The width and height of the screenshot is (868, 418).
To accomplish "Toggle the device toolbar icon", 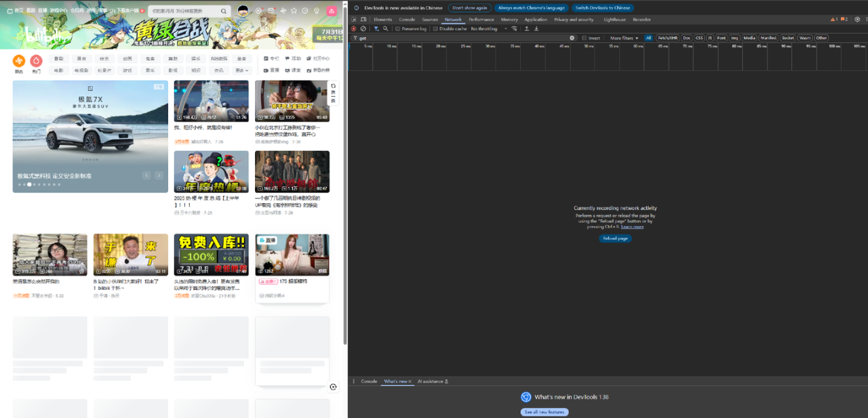I will [x=363, y=20].
